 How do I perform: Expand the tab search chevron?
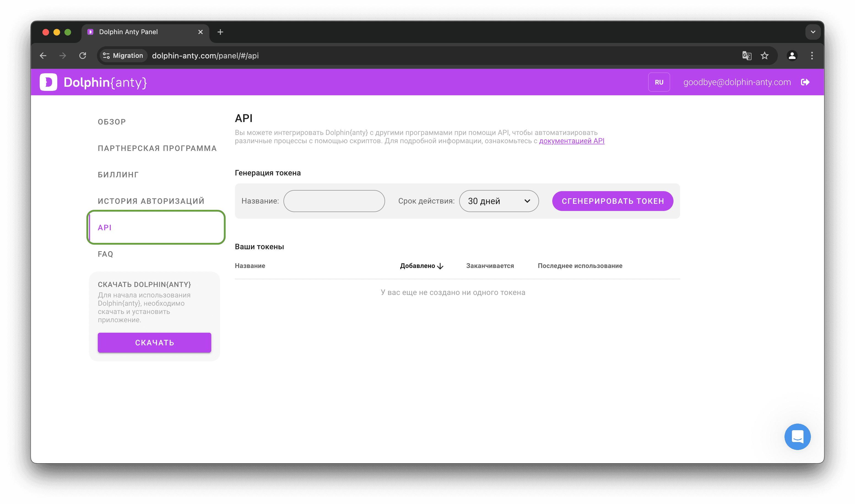[813, 32]
